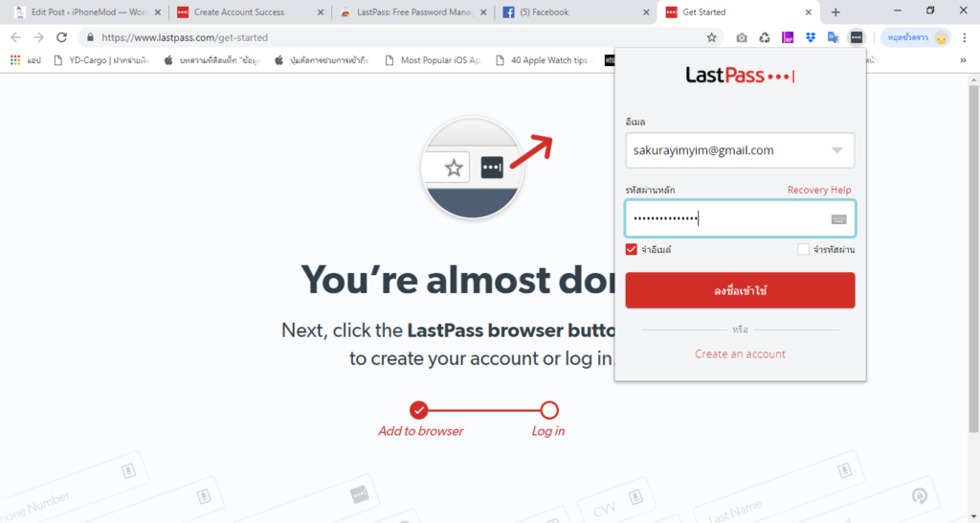Go back to the previous page

15,37
